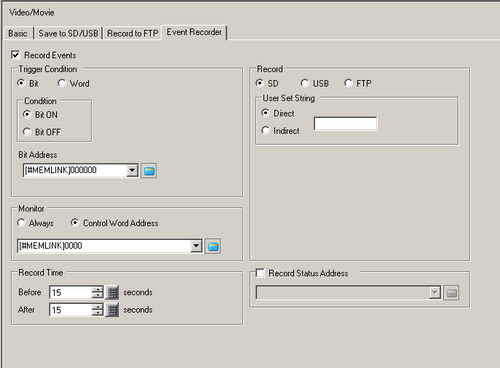Click address icon beside Record Status Address field
Image resolution: width=500 pixels, height=368 pixels.
(451, 293)
